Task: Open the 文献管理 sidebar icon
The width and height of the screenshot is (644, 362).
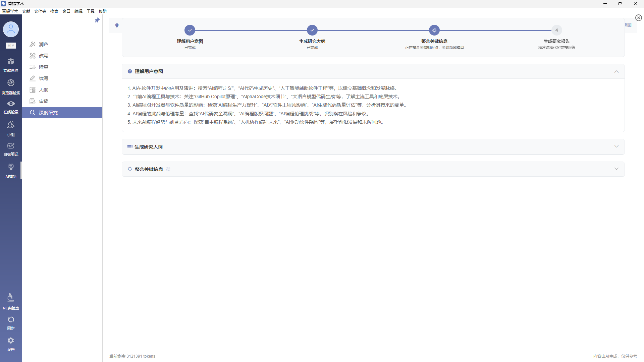Action: click(11, 65)
